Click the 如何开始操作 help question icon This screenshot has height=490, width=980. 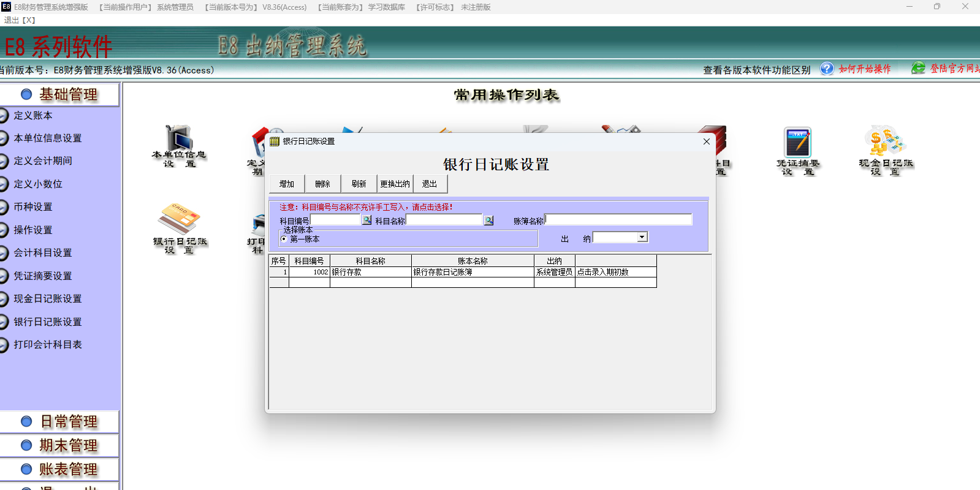coord(827,69)
